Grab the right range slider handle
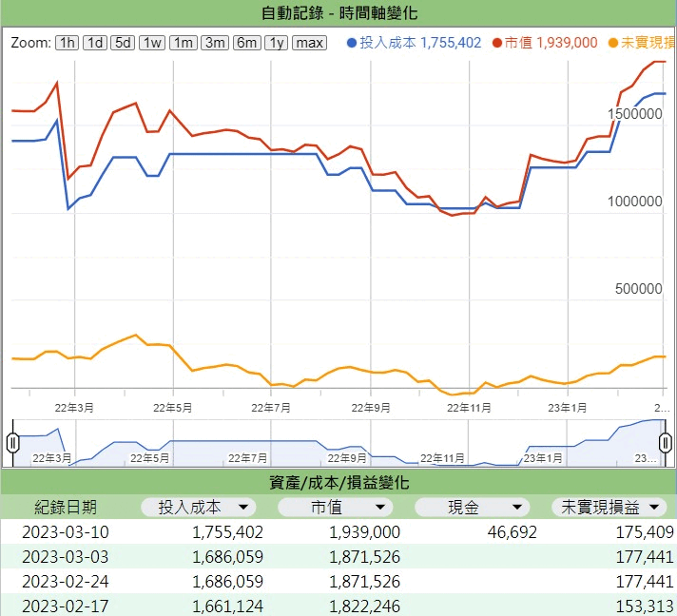677x616 pixels. tap(666, 442)
